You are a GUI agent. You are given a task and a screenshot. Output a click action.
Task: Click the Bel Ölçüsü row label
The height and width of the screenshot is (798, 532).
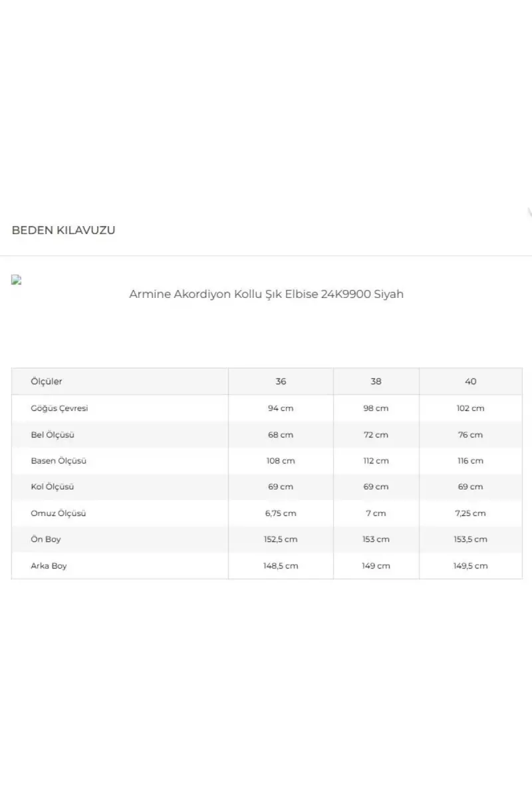coord(52,435)
